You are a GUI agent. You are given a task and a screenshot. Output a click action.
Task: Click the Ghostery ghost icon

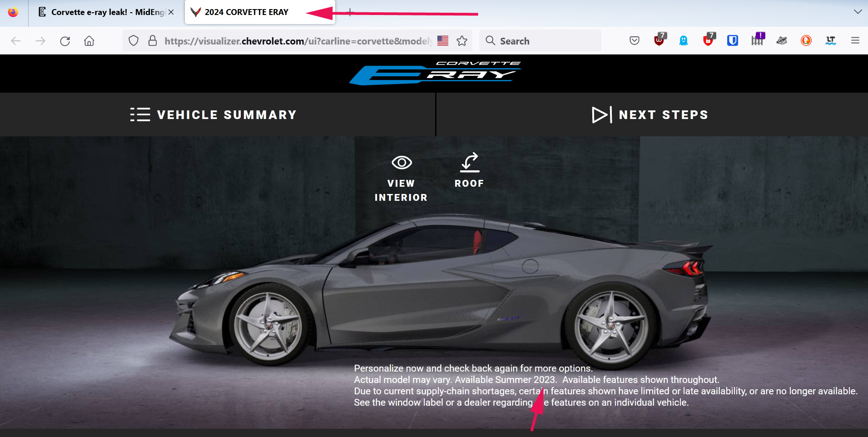pos(683,41)
